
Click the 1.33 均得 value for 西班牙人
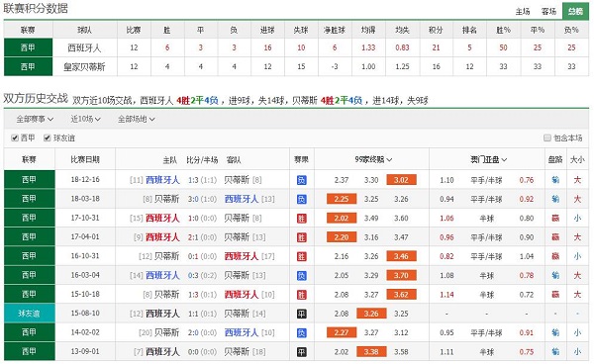point(368,47)
